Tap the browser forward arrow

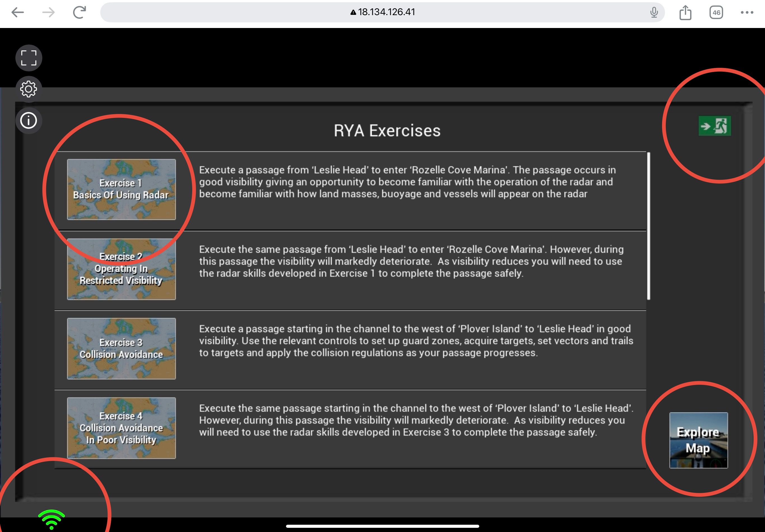click(49, 13)
